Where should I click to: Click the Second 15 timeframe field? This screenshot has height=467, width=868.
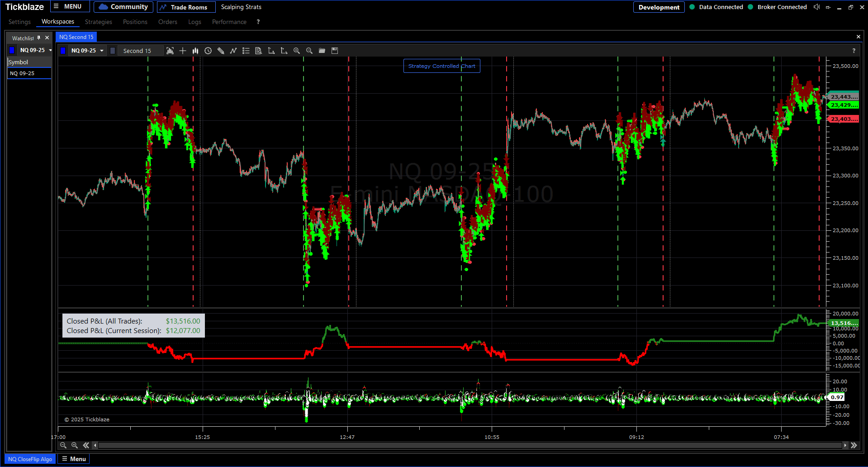pos(137,51)
